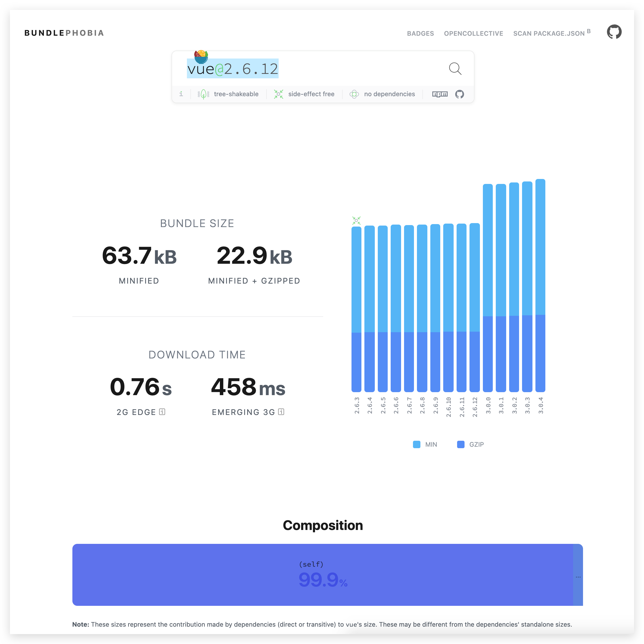
Task: Show info for Emerging 3G download time
Action: tap(281, 412)
